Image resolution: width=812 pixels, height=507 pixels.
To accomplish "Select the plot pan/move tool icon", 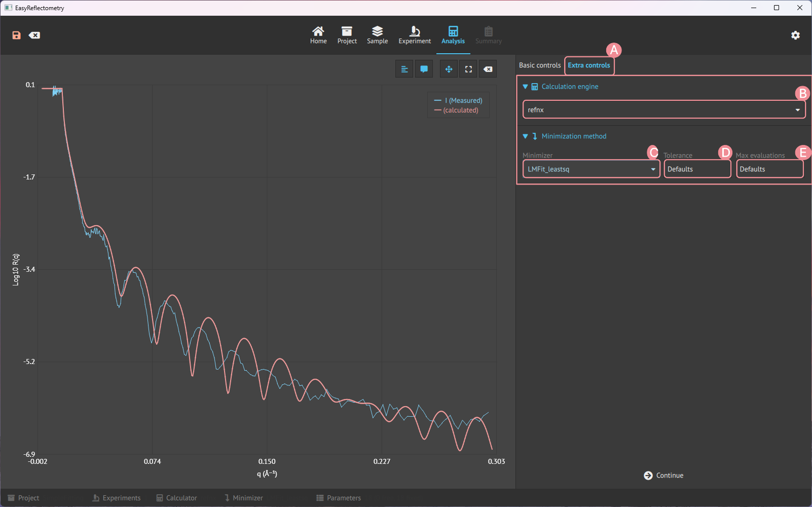I will [448, 68].
